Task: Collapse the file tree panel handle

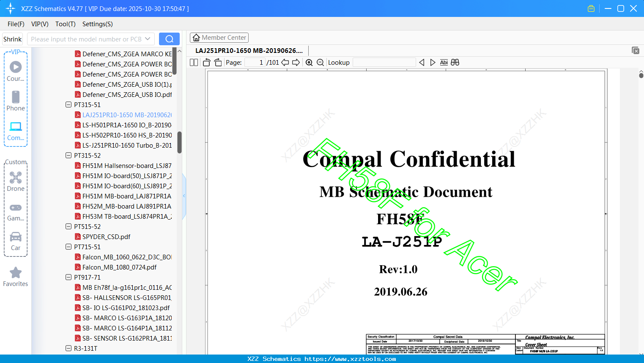Action: pyautogui.click(x=184, y=196)
